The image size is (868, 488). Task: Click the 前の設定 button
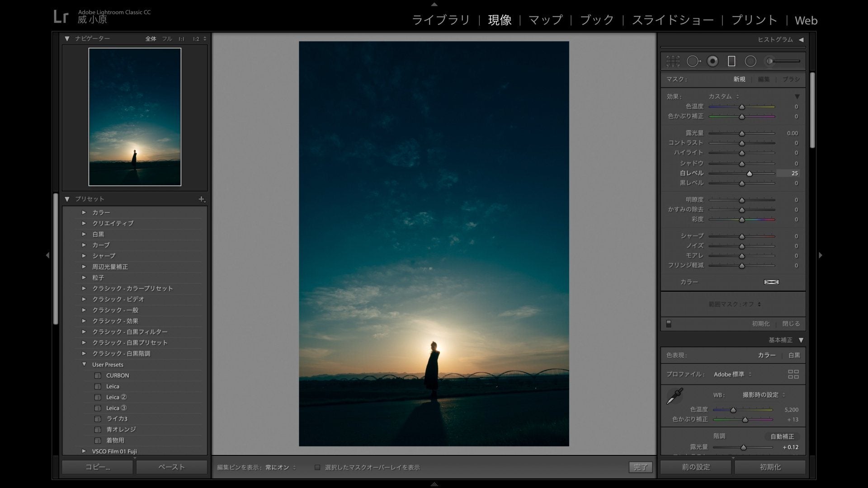coord(696,467)
